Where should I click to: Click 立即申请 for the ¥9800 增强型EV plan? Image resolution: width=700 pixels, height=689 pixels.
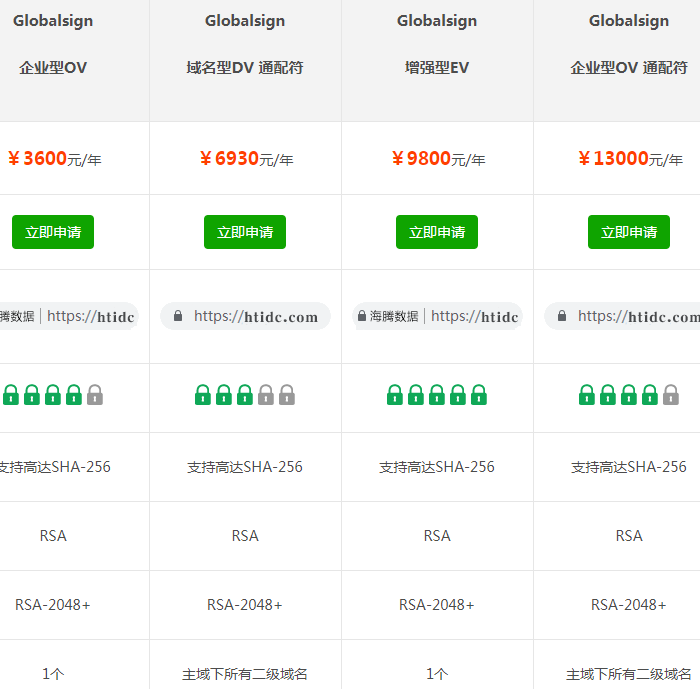coord(437,232)
